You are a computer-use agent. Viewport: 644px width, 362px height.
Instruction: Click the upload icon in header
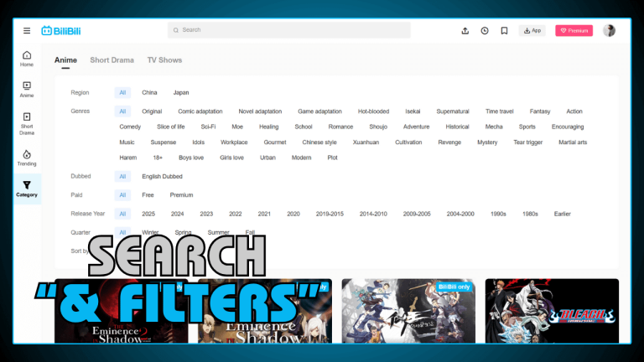tap(465, 31)
